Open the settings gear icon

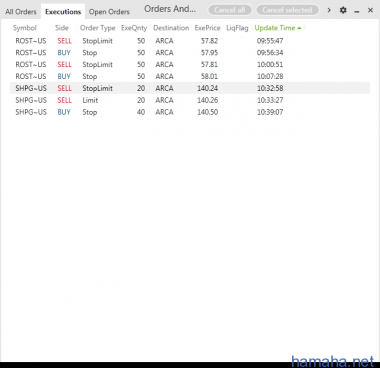point(343,10)
